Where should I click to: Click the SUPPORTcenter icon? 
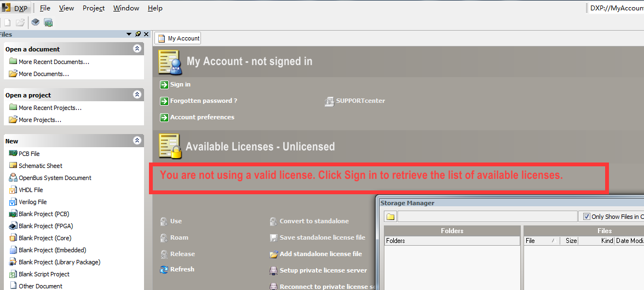[330, 101]
